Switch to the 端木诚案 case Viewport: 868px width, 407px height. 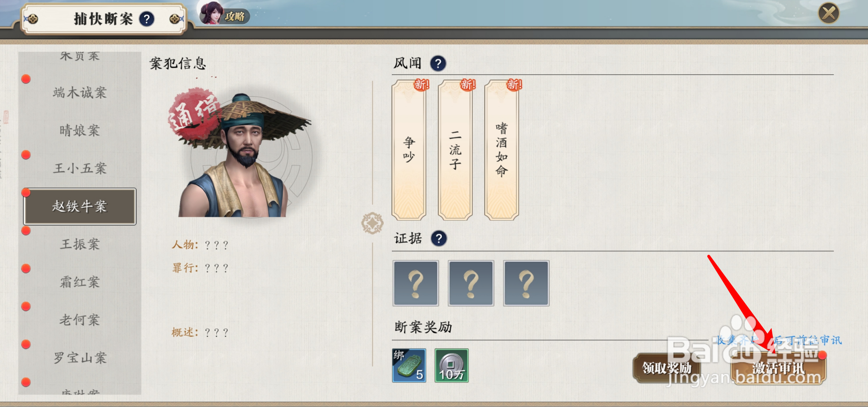(x=80, y=92)
